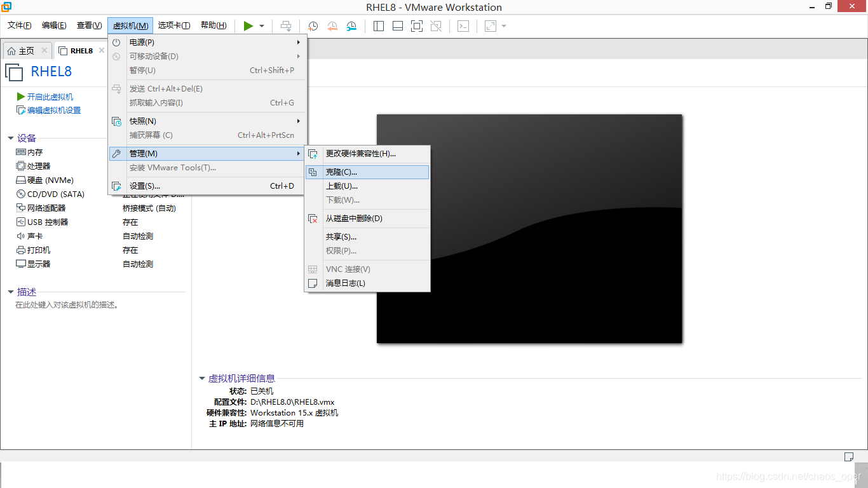Select the 声卡 sound card device

point(29,236)
